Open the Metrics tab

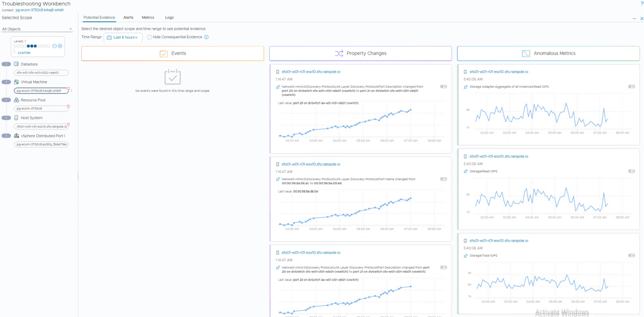point(148,18)
